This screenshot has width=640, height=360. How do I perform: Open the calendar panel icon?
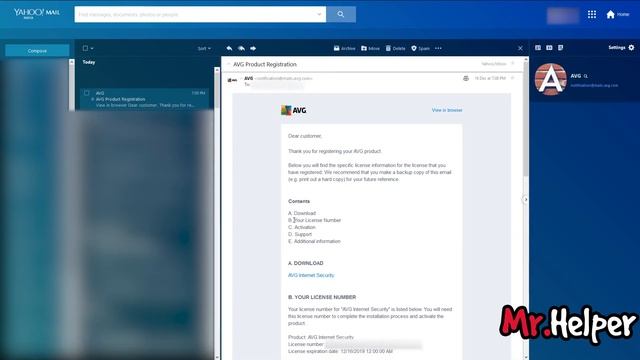pyautogui.click(x=549, y=47)
